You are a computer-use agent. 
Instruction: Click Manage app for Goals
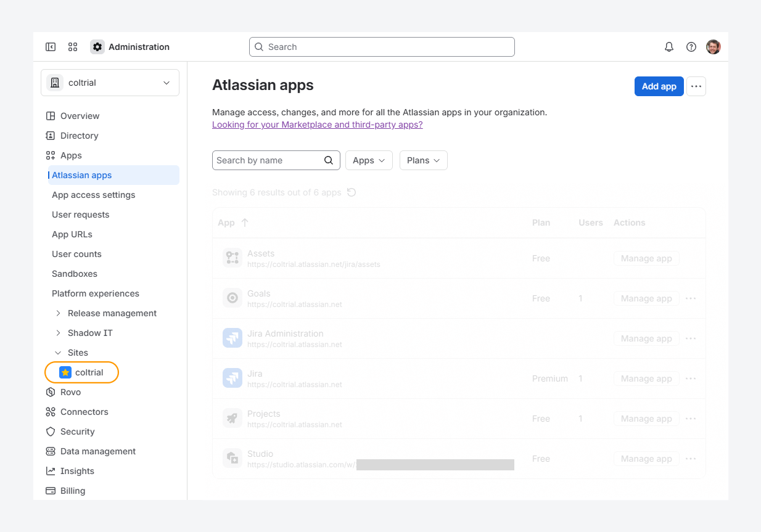coord(646,298)
